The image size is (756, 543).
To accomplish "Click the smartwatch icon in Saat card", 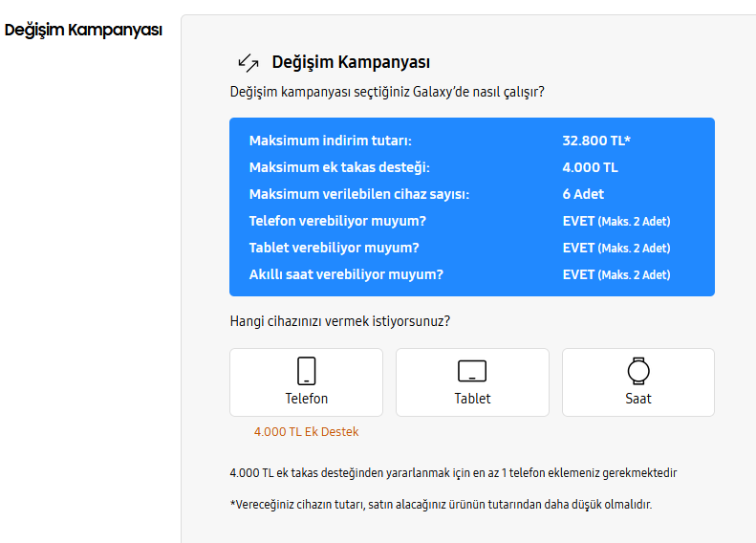I will click(x=637, y=371).
